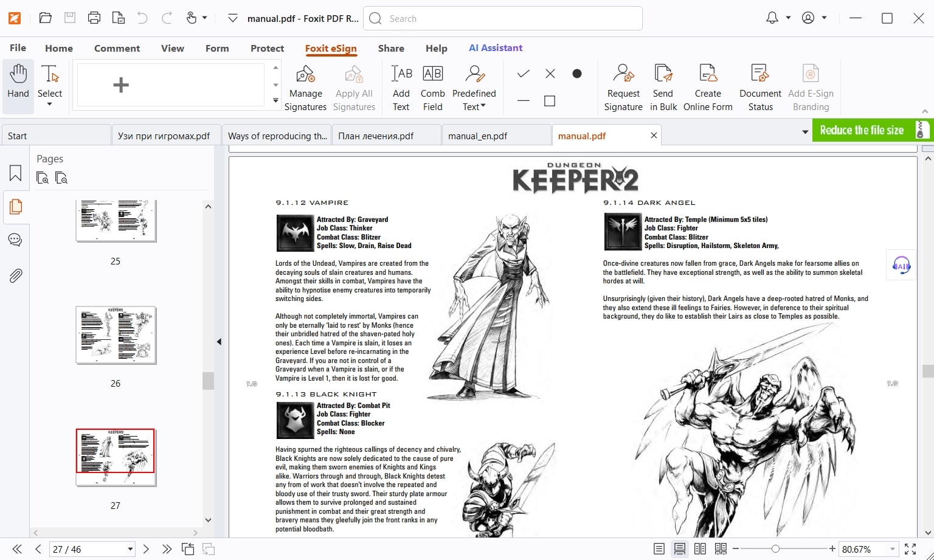Open Manage Signatures
The height and width of the screenshot is (560, 934).
coord(305,88)
